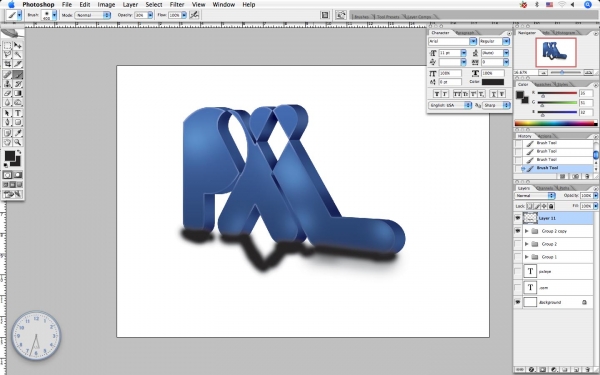
Task: Open layer blend mode Normal dropdown
Action: (x=535, y=196)
